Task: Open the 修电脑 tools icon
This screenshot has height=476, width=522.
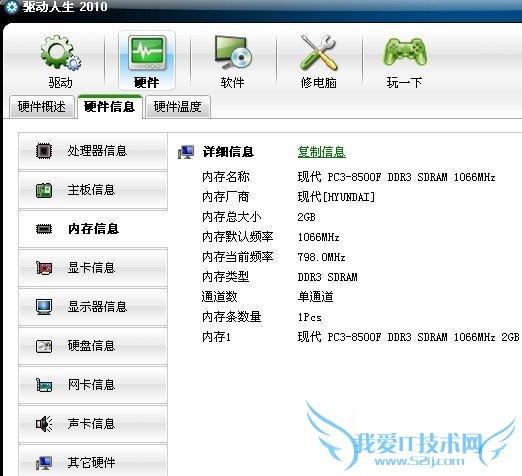Action: coord(319,52)
